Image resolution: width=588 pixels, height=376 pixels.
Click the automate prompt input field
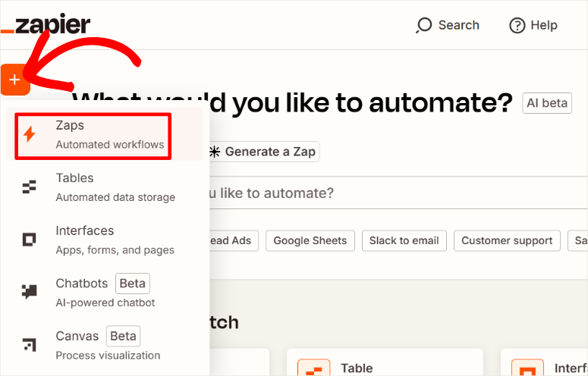(x=398, y=193)
